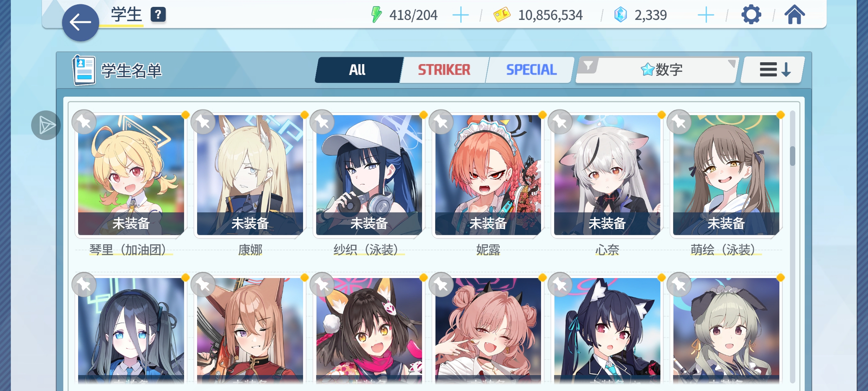Click the gold credits currency icon
Viewport: 868px width, 391px height.
(502, 15)
